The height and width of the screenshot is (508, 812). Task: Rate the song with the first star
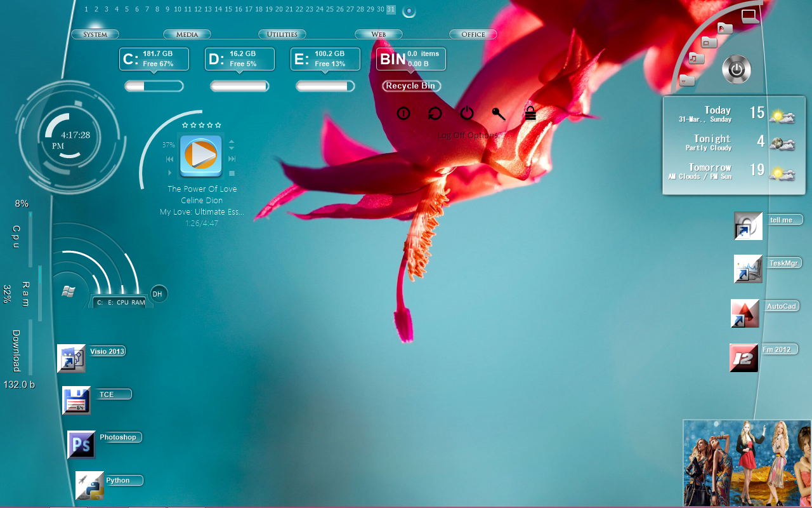pyautogui.click(x=185, y=125)
